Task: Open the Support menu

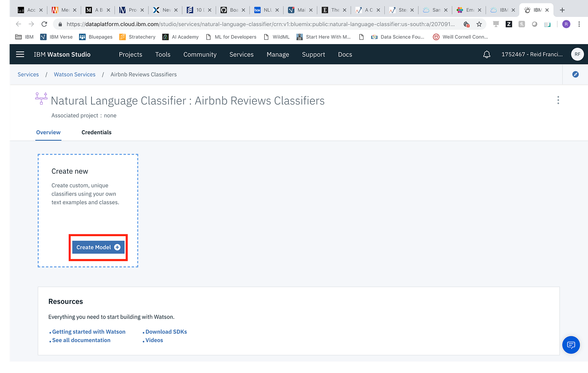Action: click(313, 54)
